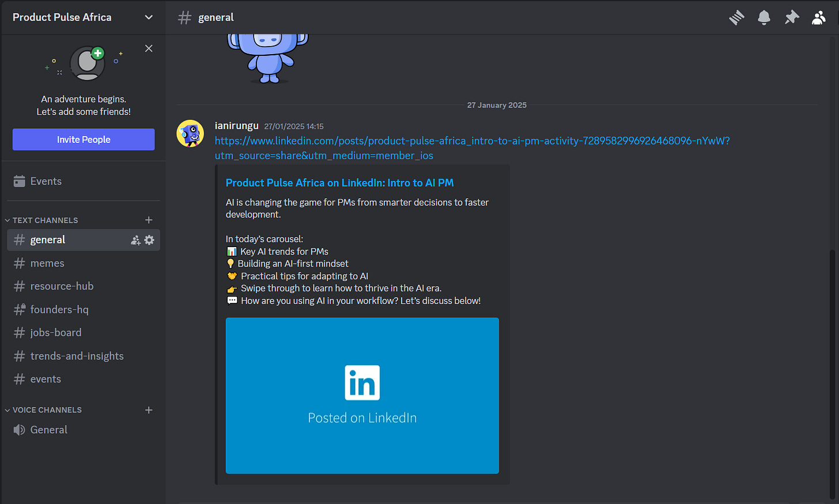Switch to the memes channel
This screenshot has height=504, width=839.
point(84,263)
